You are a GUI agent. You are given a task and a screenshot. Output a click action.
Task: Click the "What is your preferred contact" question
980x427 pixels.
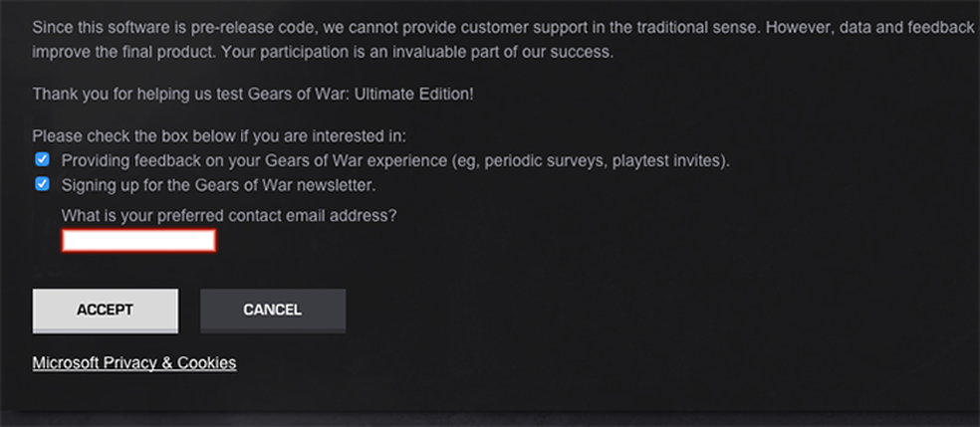pos(229,215)
